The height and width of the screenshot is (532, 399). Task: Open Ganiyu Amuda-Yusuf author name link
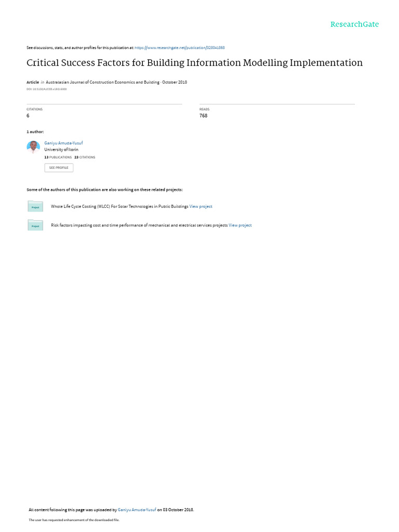(63, 143)
